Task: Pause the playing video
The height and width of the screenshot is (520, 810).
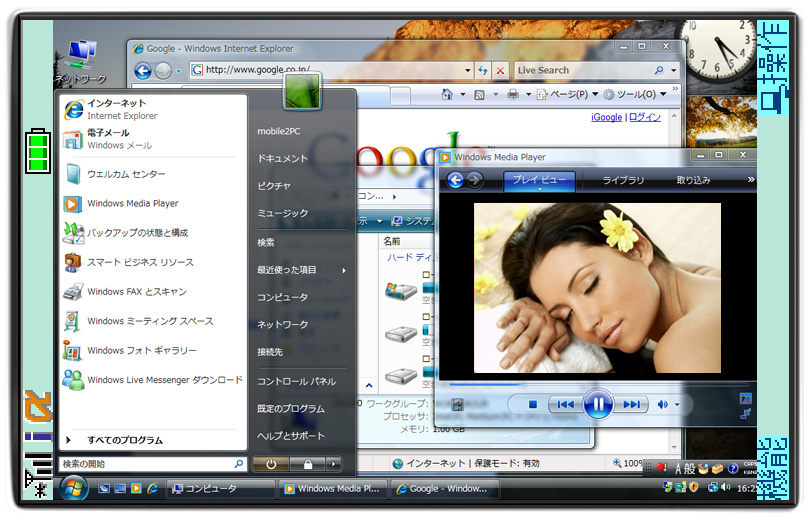Action: pos(598,404)
